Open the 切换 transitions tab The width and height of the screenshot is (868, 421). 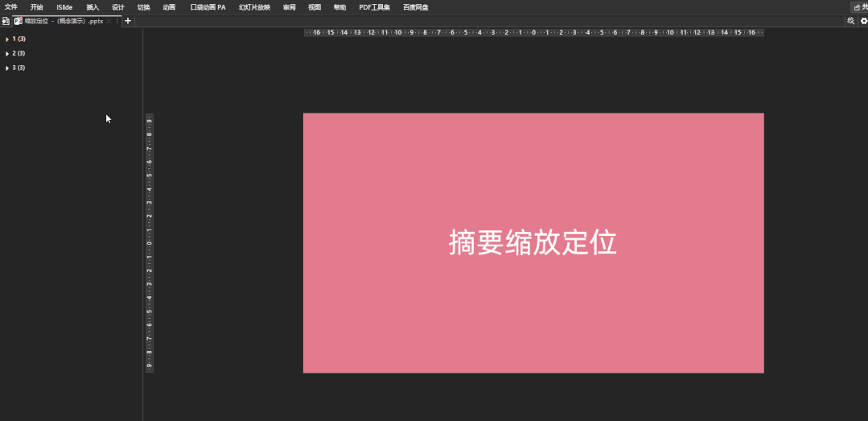click(x=143, y=7)
